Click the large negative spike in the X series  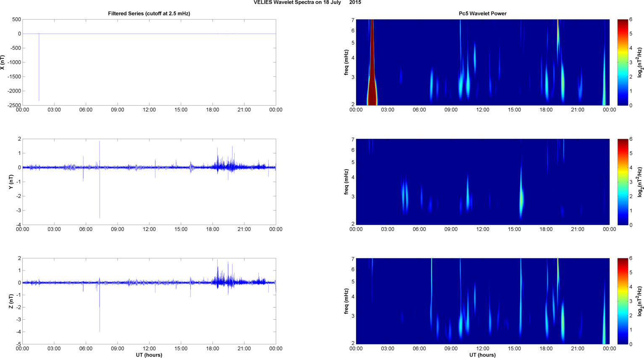(x=39, y=67)
